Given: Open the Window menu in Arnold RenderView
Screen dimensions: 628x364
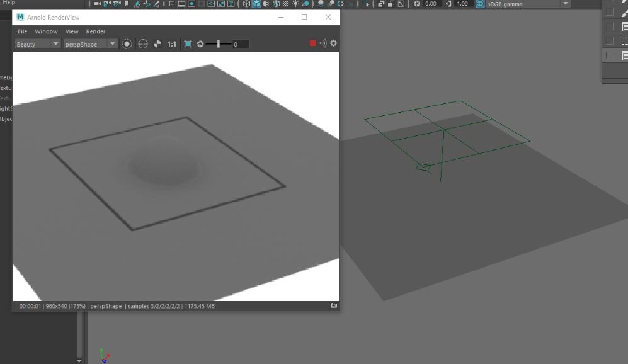Looking at the screenshot, I should [x=46, y=31].
